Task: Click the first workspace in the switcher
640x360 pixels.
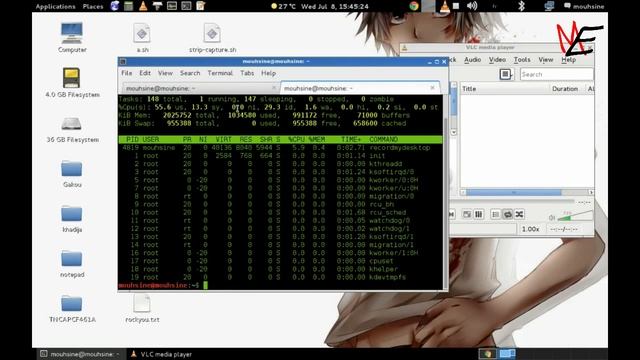Action: click(487, 354)
